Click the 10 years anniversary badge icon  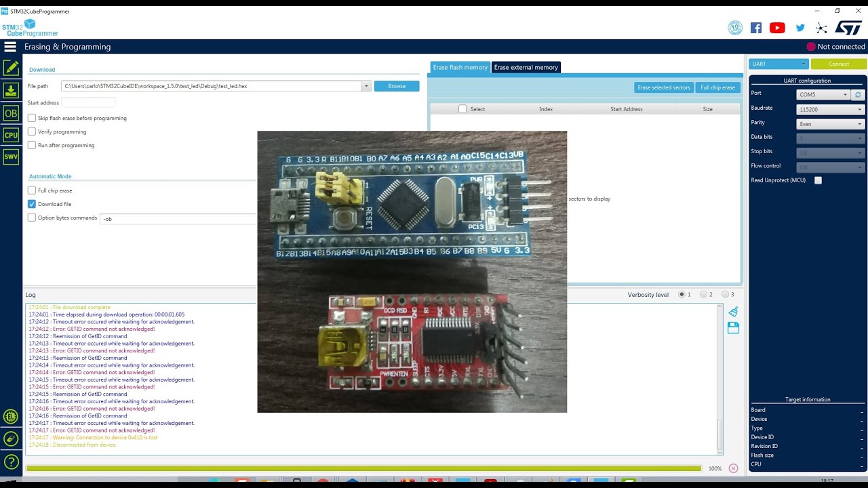pos(735,28)
